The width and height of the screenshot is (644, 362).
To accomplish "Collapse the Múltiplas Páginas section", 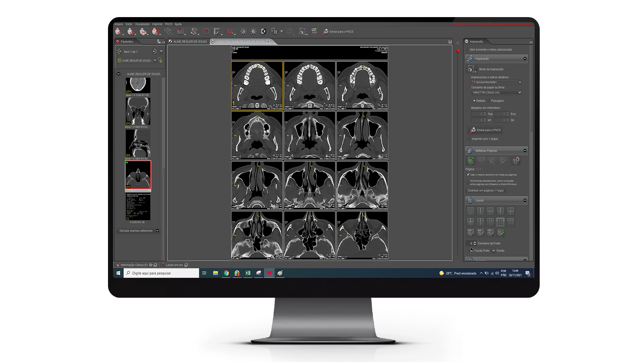I will point(525,150).
